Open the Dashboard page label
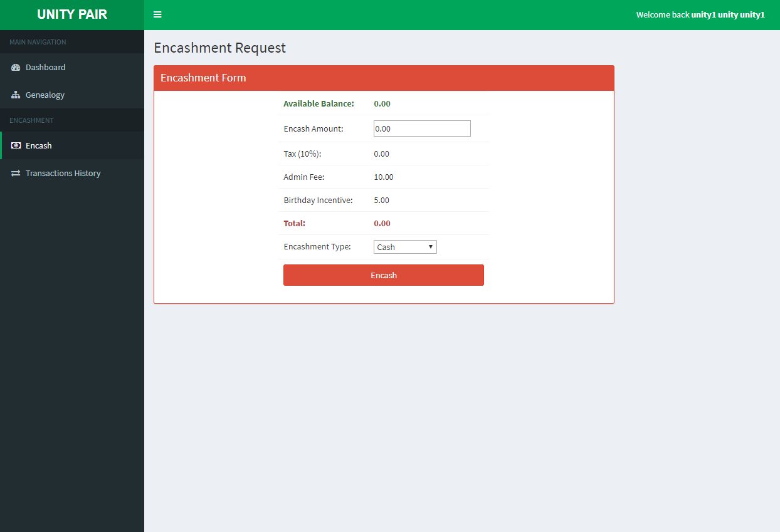Viewport: 780px width, 532px height. click(45, 67)
